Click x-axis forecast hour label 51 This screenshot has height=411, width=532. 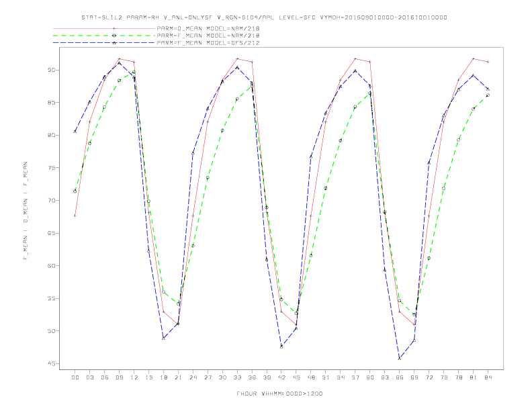coord(326,377)
